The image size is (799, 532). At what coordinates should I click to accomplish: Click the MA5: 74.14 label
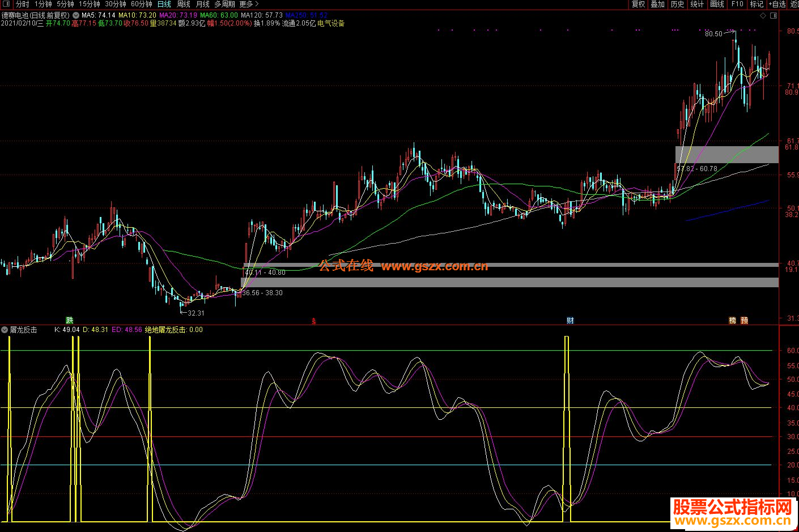point(98,15)
